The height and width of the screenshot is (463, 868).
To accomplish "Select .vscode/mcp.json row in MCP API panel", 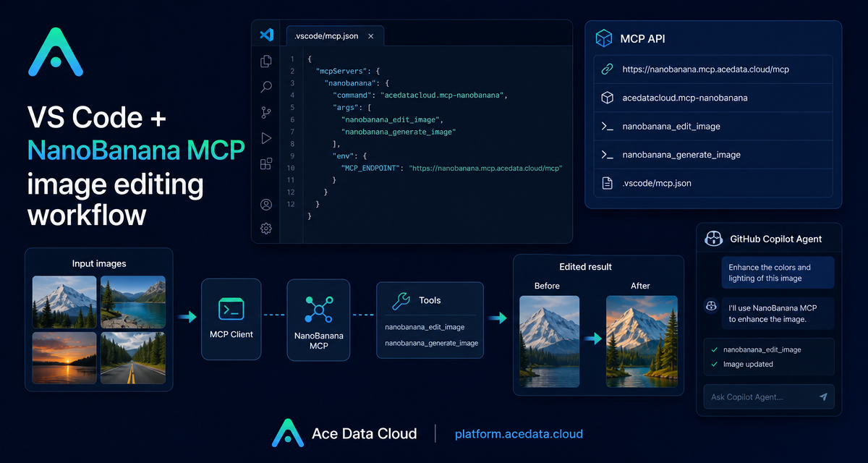I will [713, 183].
